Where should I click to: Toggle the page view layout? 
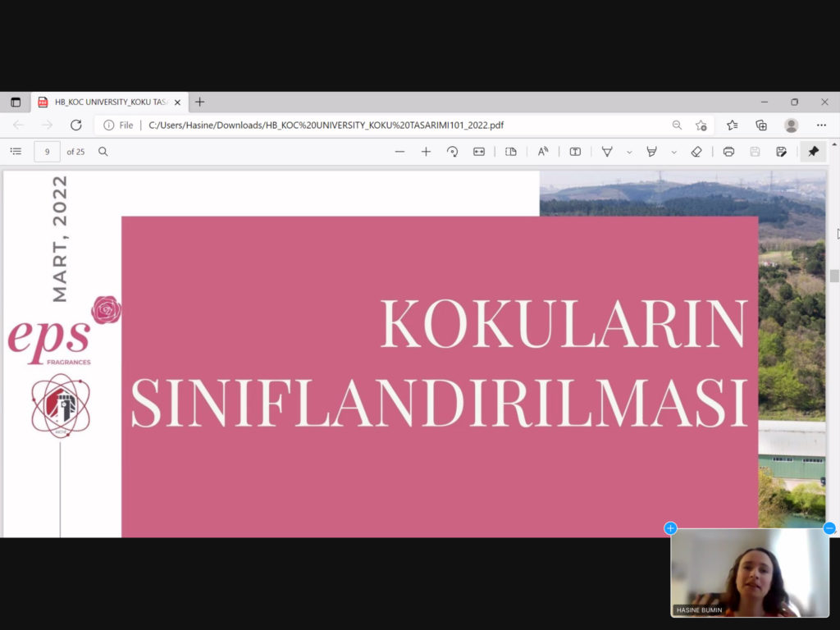[x=511, y=152]
